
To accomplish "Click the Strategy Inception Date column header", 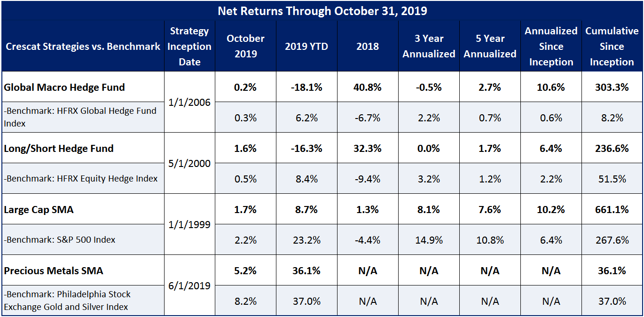I will (x=190, y=46).
